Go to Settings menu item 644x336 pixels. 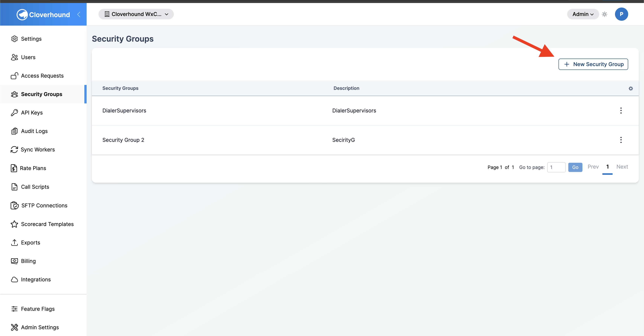(43, 39)
